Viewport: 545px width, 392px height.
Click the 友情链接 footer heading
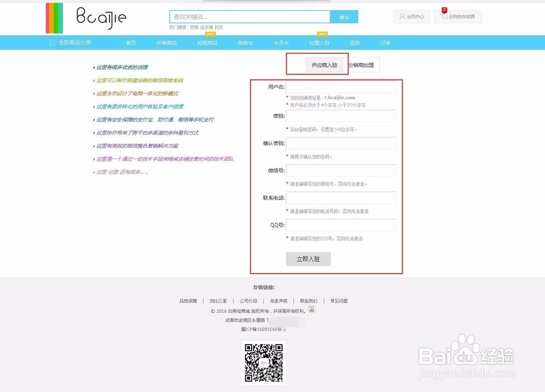[x=264, y=287]
